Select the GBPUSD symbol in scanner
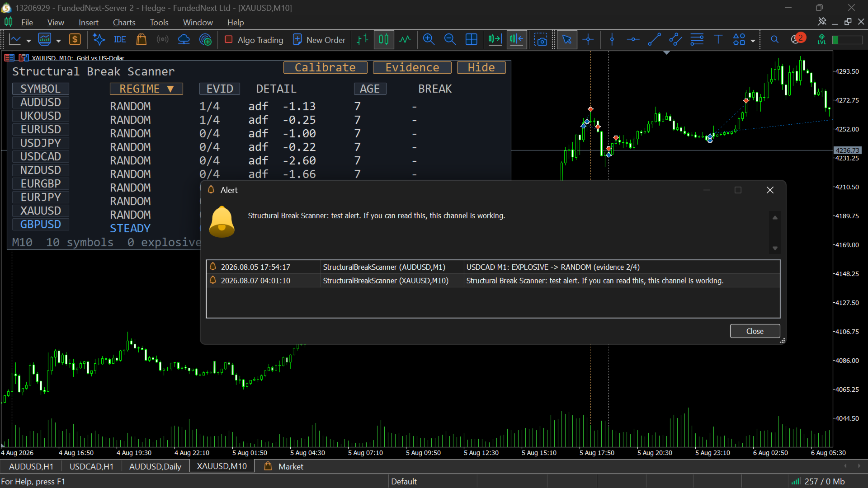The image size is (868, 488). tap(40, 225)
